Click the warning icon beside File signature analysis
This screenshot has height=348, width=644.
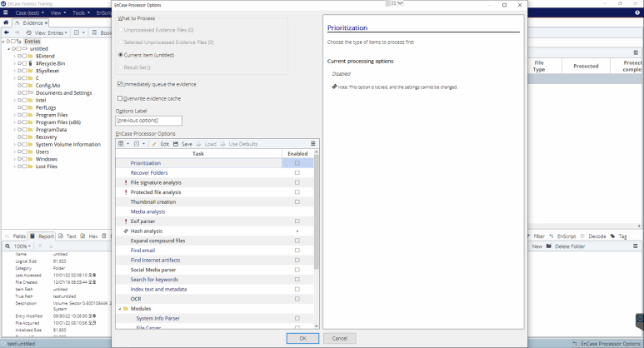tap(126, 182)
